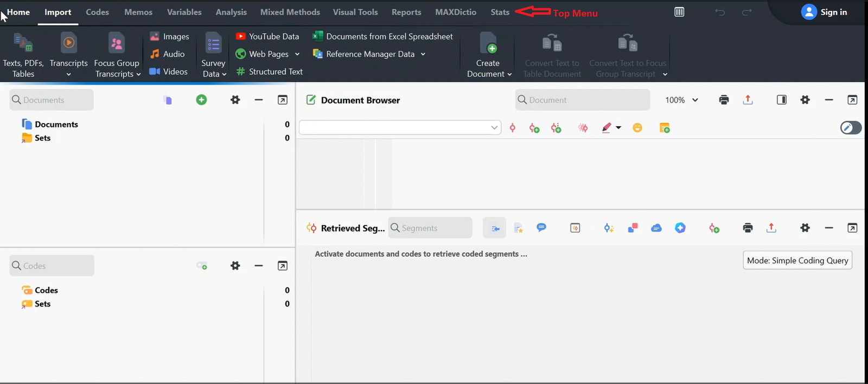Click the activated documents icon in Documents panel
The height and width of the screenshot is (384, 868).
point(168,100)
